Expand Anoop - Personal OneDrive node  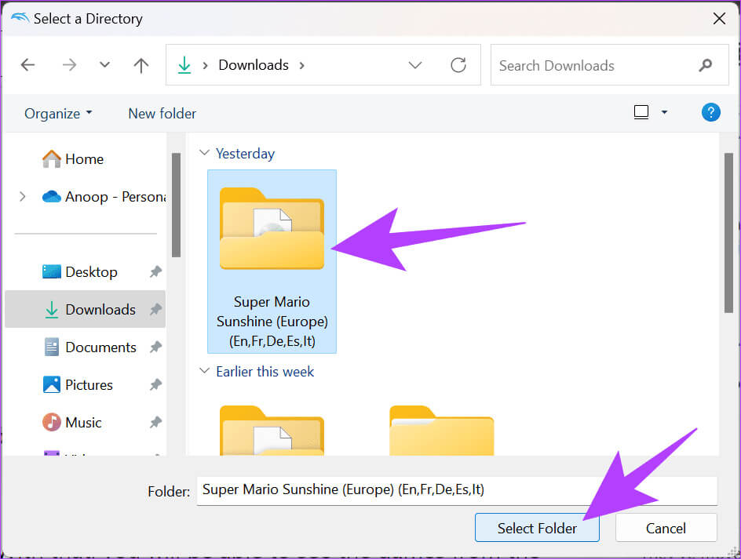click(22, 196)
